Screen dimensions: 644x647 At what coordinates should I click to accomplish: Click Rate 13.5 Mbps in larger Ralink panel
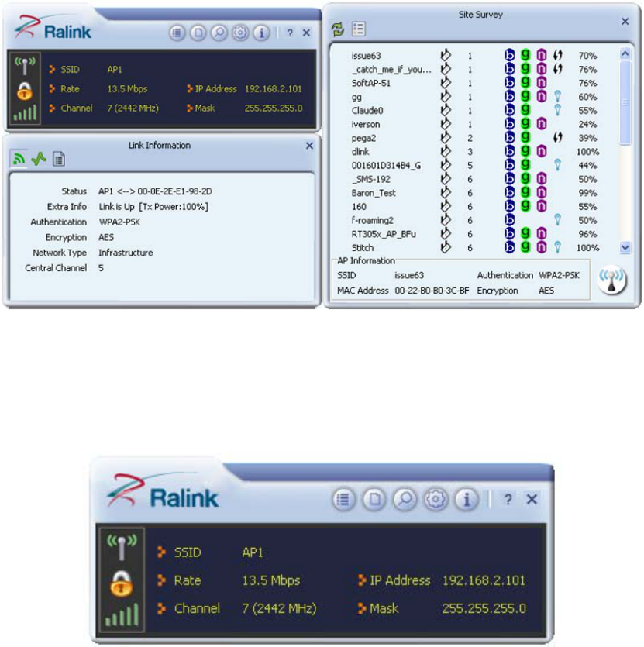270,580
